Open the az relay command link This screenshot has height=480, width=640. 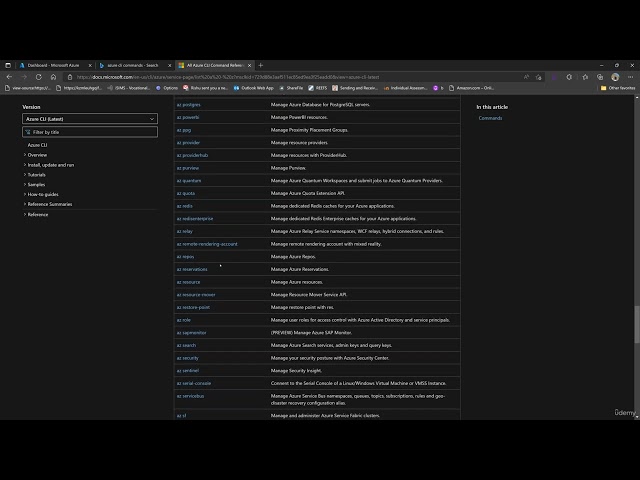(x=184, y=231)
